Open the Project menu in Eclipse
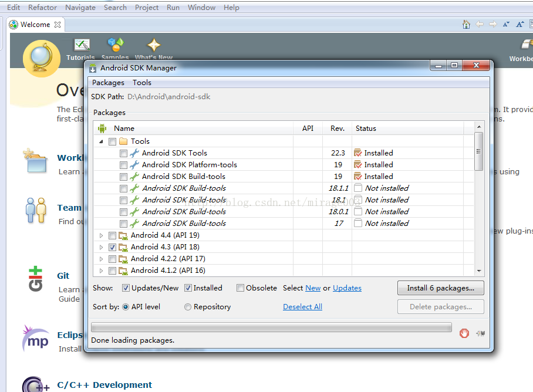Viewport: 533px width, 392px height. coord(147,8)
